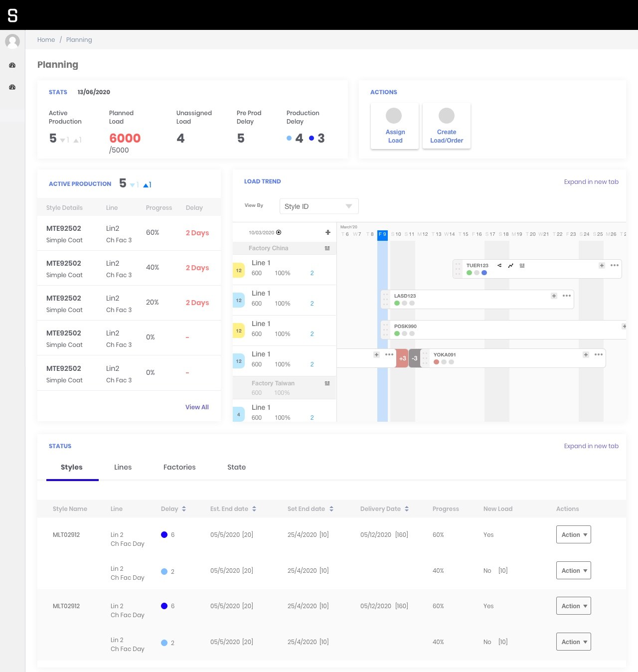
Task: Open the details list icon on TUER123
Action: 522,266
